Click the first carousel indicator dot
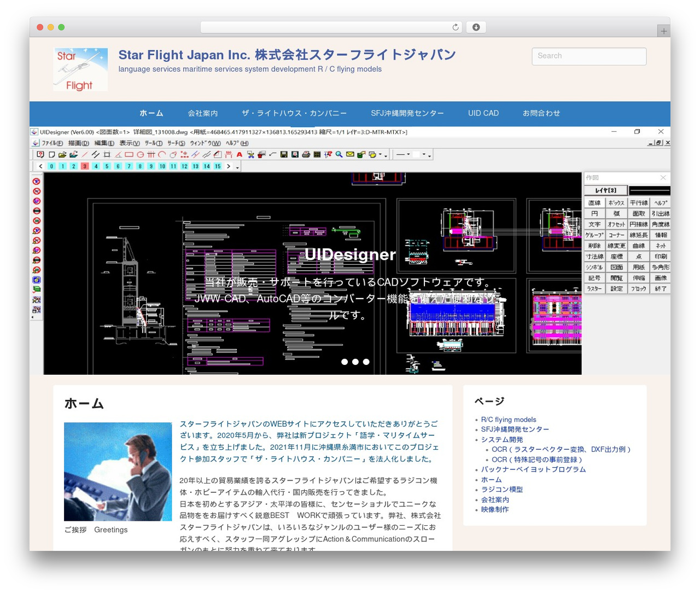This screenshot has height=593, width=700. (345, 362)
